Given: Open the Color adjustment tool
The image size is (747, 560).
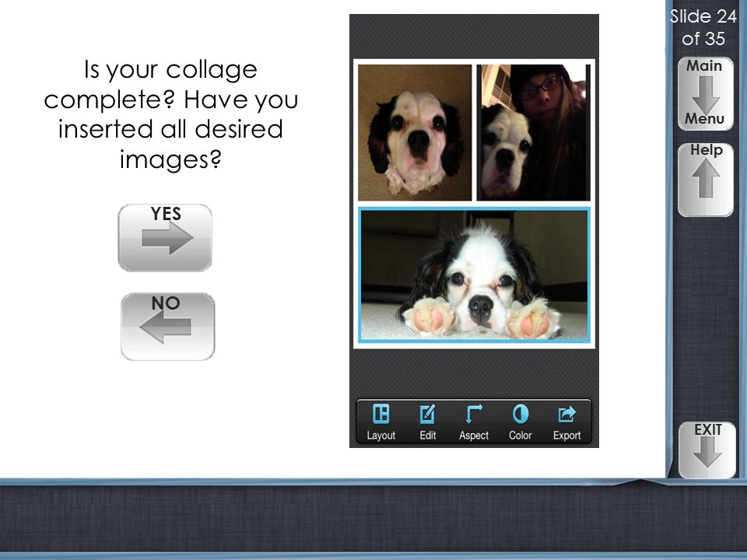Looking at the screenshot, I should (521, 422).
